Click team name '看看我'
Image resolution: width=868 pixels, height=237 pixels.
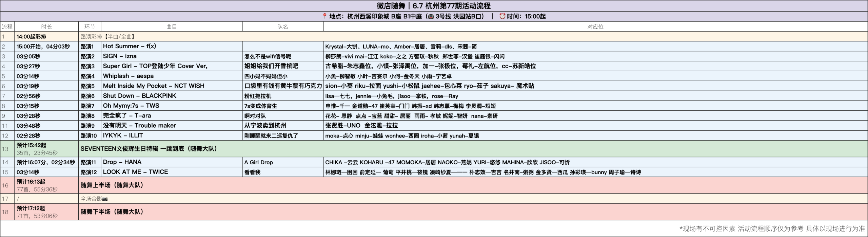(252, 172)
